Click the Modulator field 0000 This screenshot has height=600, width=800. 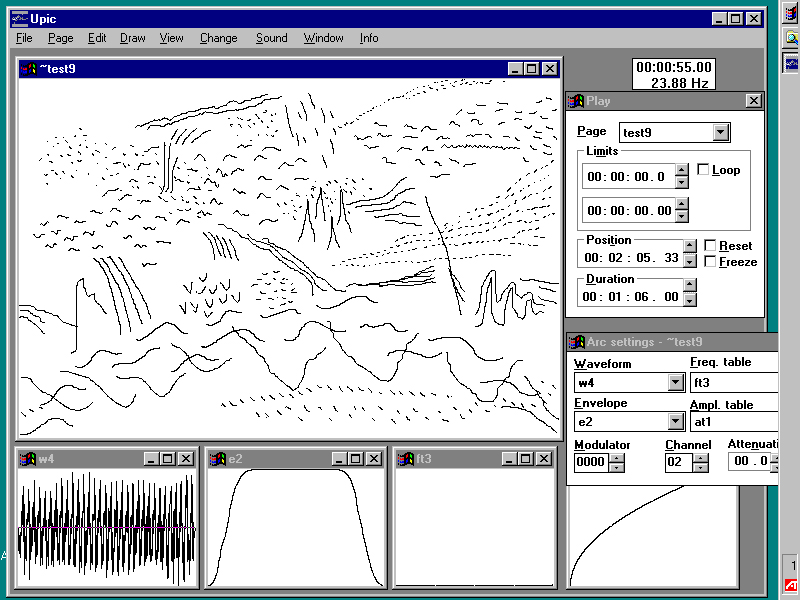[592, 462]
